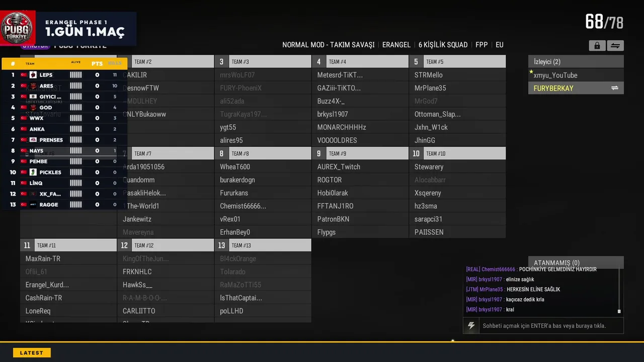Click the ERANGEL map label in match info

[396, 45]
